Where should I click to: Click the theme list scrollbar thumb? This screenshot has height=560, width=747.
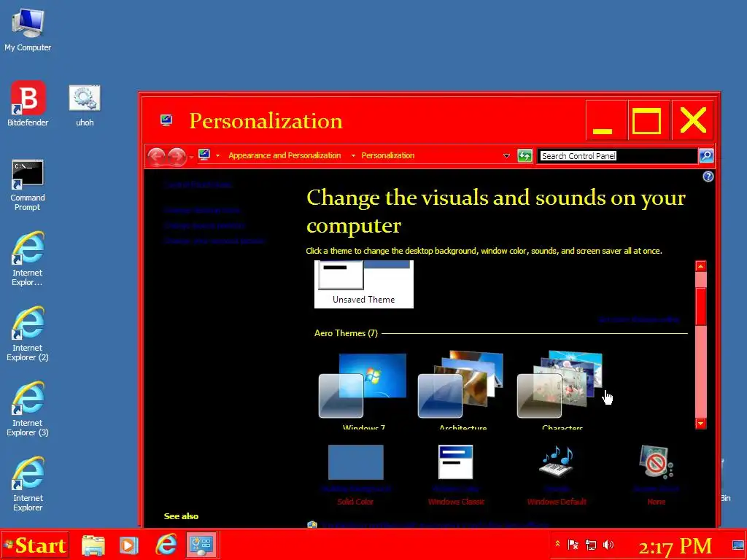tap(700, 306)
